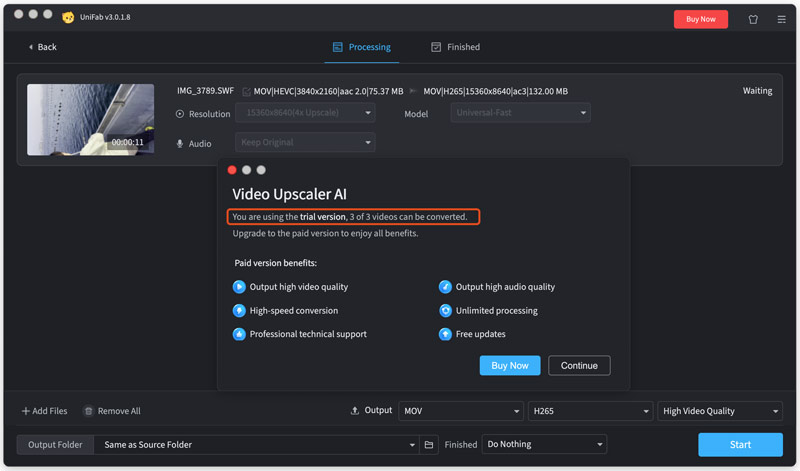The image size is (800, 471).
Task: Open the MOV output format dropdown
Action: (461, 411)
